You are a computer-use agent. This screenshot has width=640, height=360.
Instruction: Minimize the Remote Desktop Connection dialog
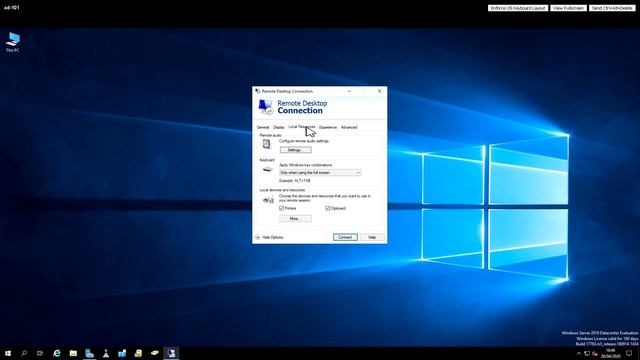click(x=349, y=91)
